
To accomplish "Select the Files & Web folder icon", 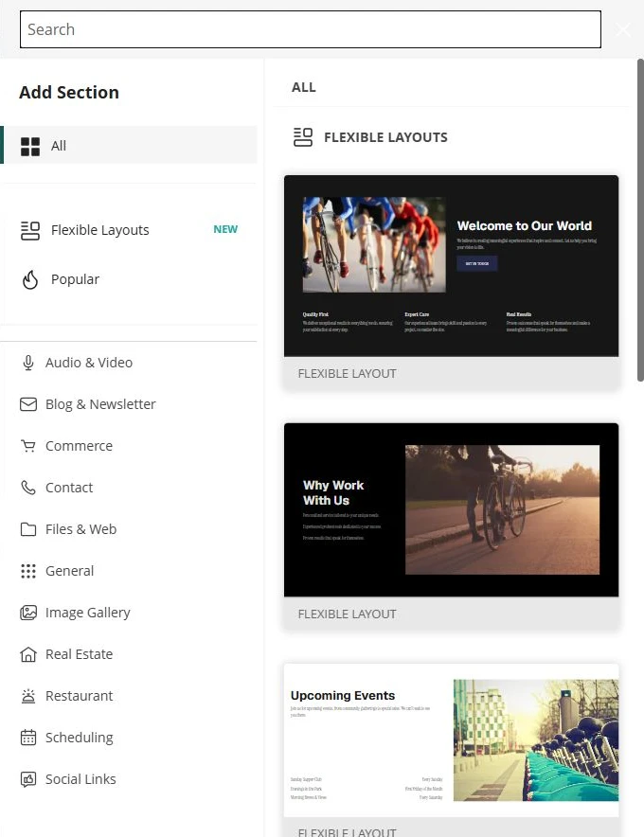I will point(28,529).
